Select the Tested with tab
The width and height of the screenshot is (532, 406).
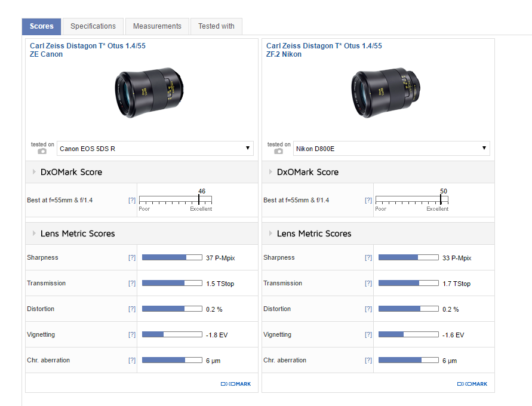pyautogui.click(x=216, y=26)
